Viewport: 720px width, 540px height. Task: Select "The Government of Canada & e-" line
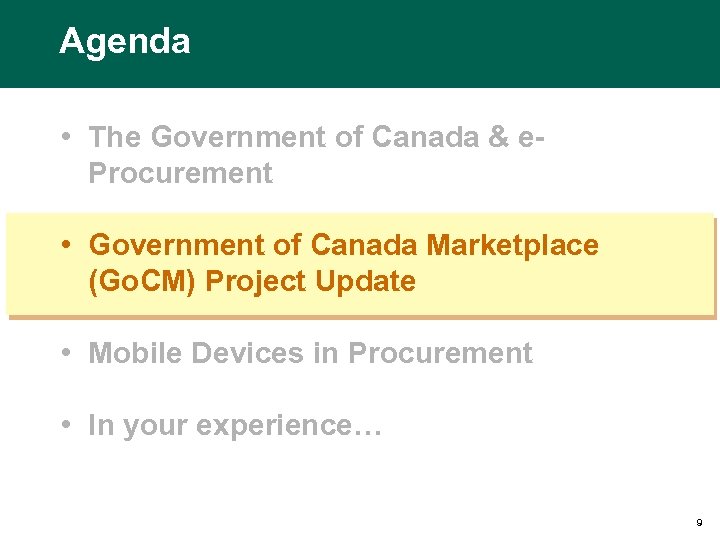pyautogui.click(x=316, y=137)
